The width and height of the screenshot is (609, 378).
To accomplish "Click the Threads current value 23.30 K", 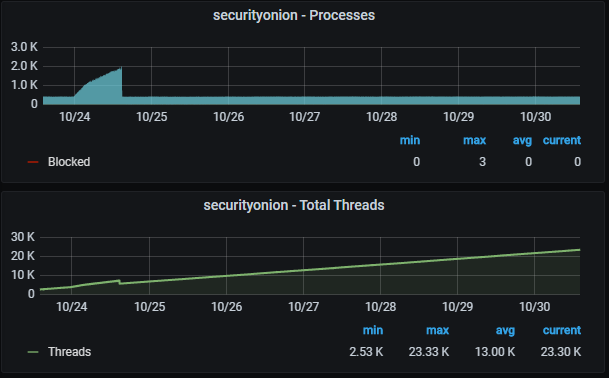I will pyautogui.click(x=561, y=352).
